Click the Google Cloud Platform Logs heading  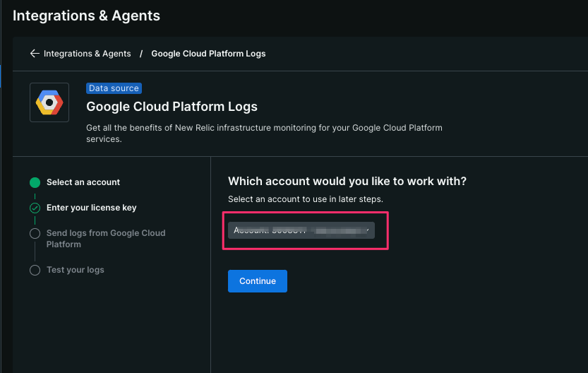(x=172, y=107)
